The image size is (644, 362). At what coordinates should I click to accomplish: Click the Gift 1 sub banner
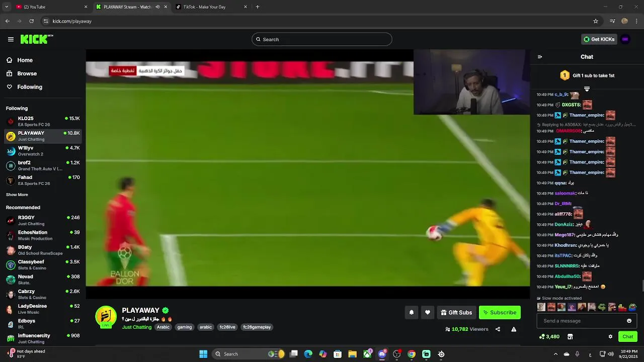[587, 75]
